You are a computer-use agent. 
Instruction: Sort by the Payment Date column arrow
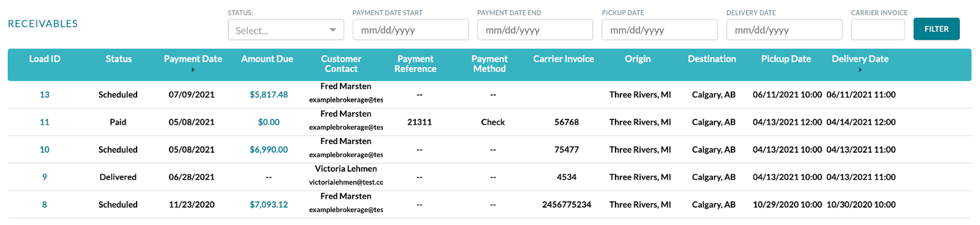(x=193, y=70)
